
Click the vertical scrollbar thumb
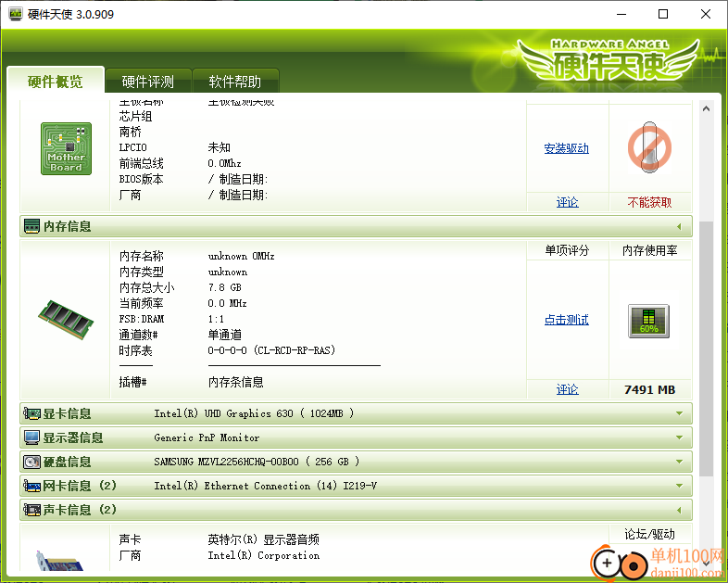click(706, 349)
